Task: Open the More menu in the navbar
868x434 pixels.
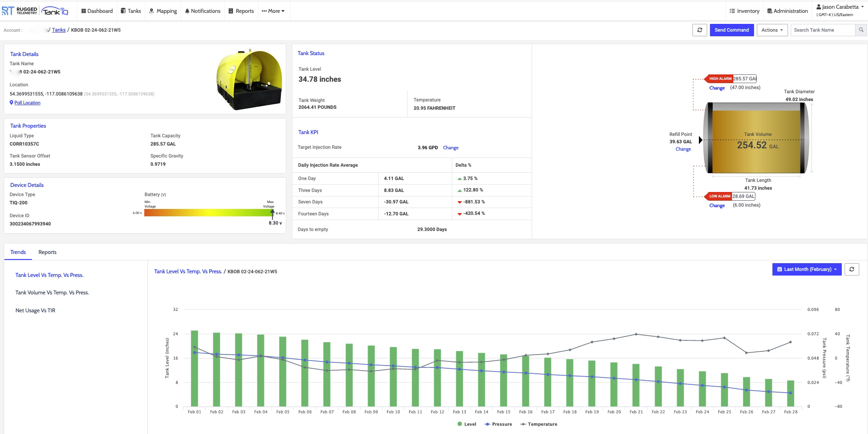Action: (273, 11)
